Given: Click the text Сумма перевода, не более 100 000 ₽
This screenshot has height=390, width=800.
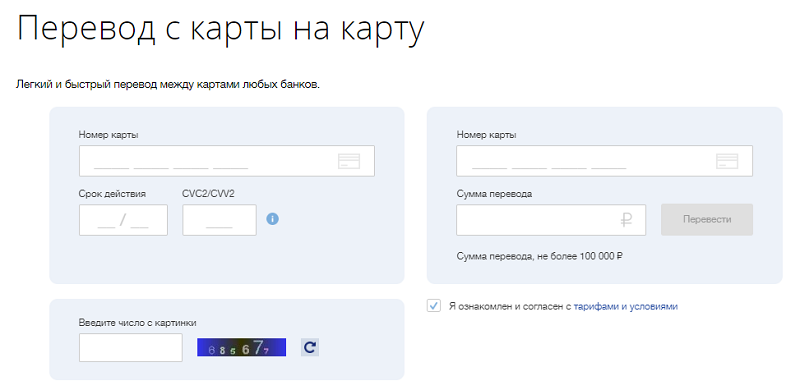Looking at the screenshot, I should (540, 256).
